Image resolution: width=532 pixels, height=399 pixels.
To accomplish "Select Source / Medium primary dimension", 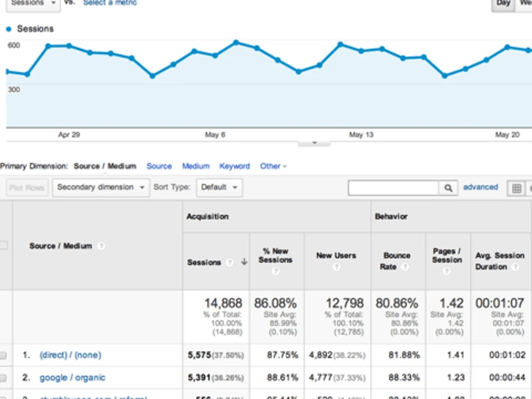I will pos(105,166).
